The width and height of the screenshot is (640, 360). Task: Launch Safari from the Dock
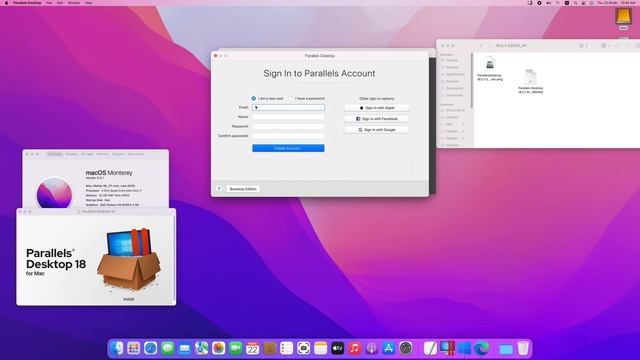click(151, 348)
